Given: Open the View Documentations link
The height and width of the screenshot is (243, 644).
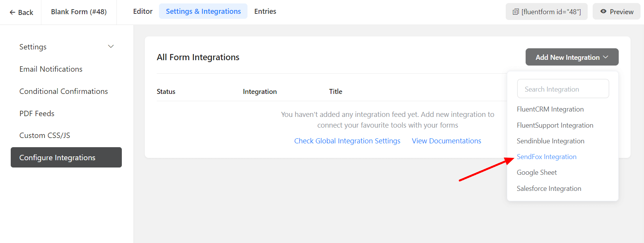Looking at the screenshot, I should (x=446, y=141).
